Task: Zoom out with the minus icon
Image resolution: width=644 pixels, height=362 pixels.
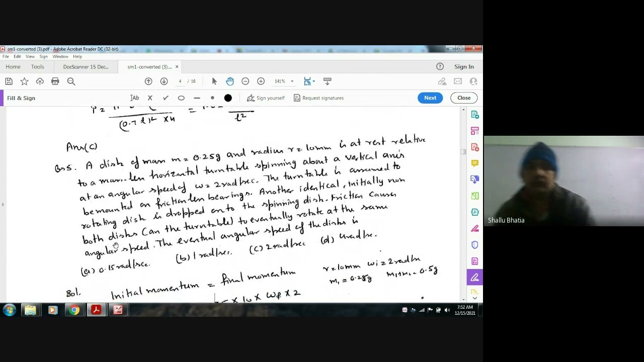Action: (x=245, y=81)
